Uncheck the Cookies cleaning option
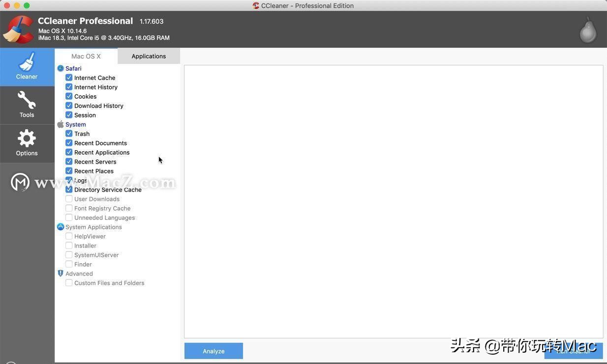Image resolution: width=607 pixels, height=364 pixels. pos(69,96)
